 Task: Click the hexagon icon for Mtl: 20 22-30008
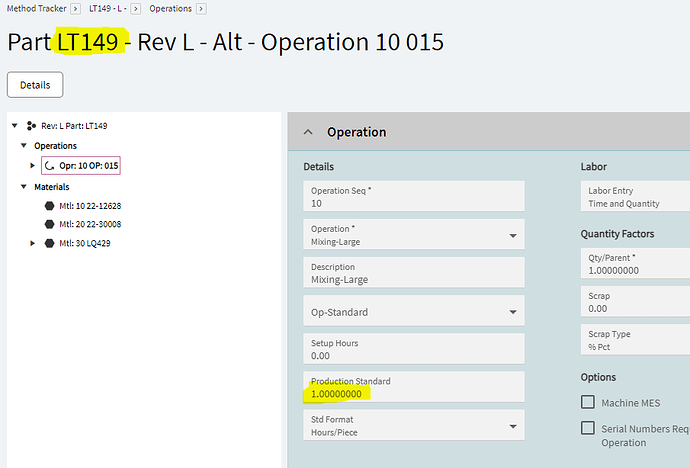click(49, 224)
